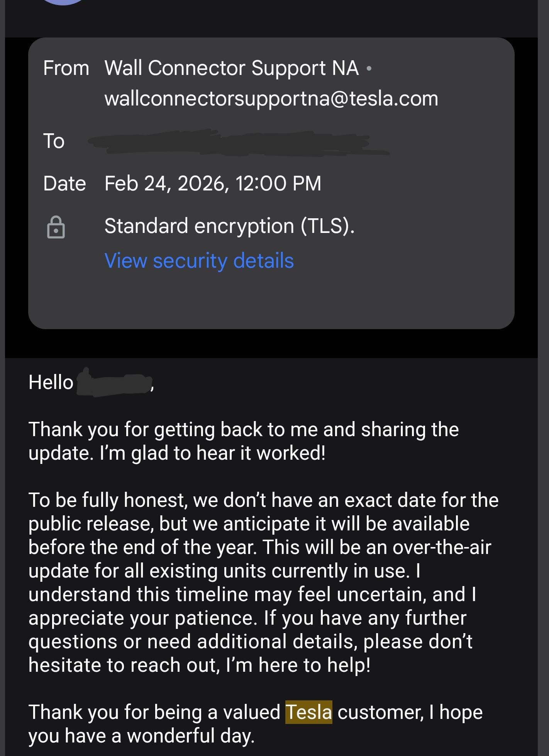This screenshot has height=756, width=549.
Task: Tap the sender avatar circle at top
Action: pos(64,1)
